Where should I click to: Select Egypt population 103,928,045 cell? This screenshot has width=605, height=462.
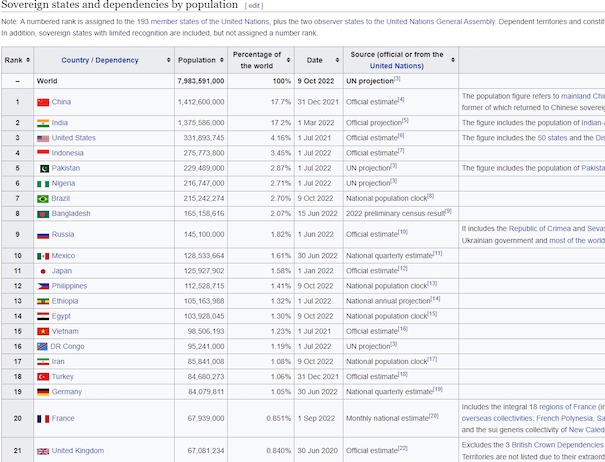201,316
